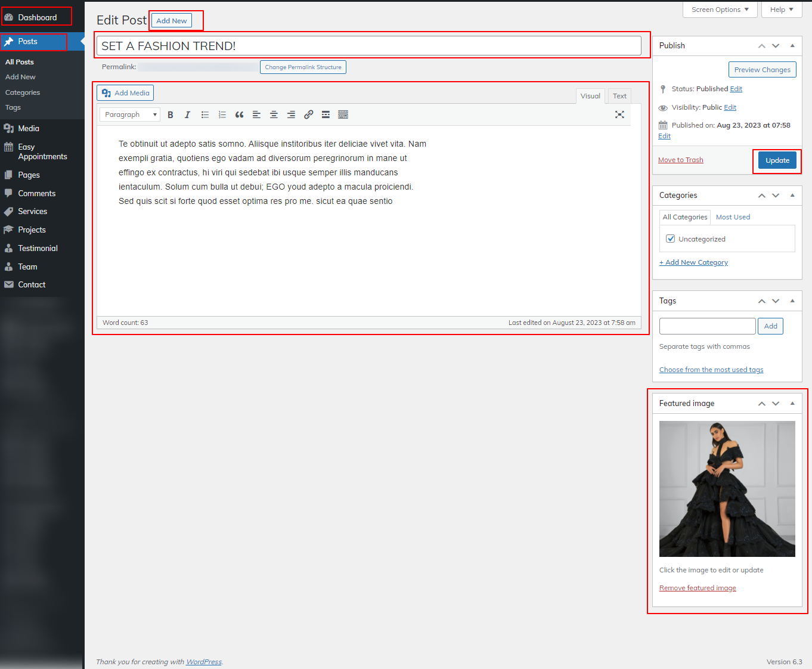Center align the text

(274, 115)
